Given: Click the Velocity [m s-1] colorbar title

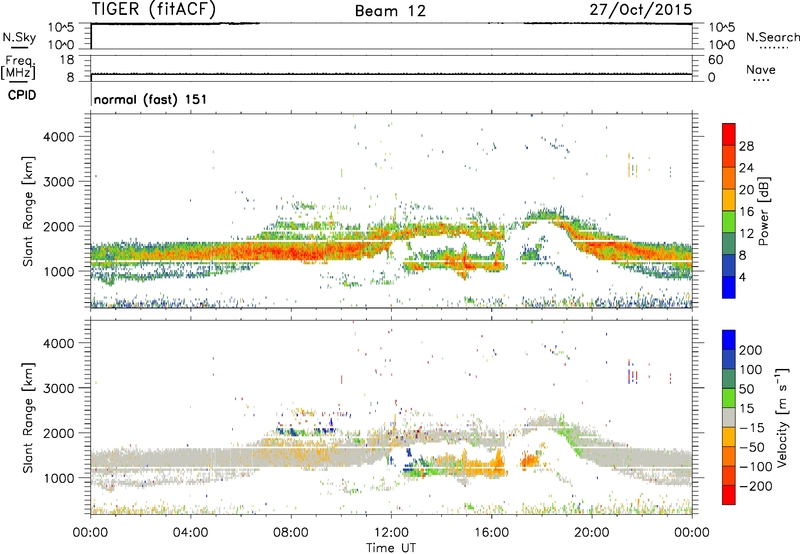Looking at the screenshot, I should click(782, 417).
